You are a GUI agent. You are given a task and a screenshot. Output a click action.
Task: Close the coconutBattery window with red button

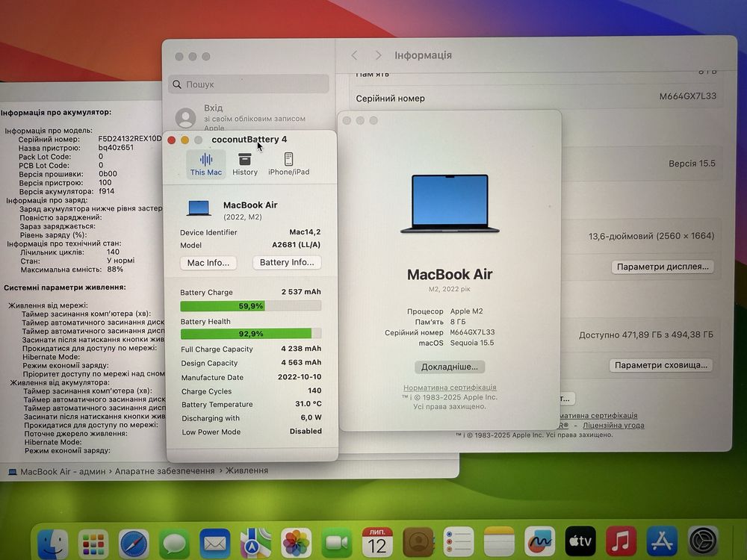point(172,140)
